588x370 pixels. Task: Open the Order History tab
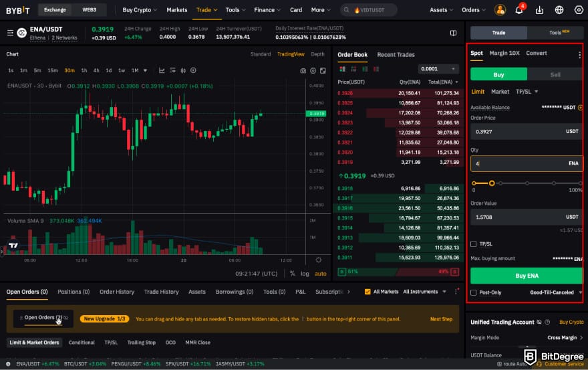[x=117, y=292]
